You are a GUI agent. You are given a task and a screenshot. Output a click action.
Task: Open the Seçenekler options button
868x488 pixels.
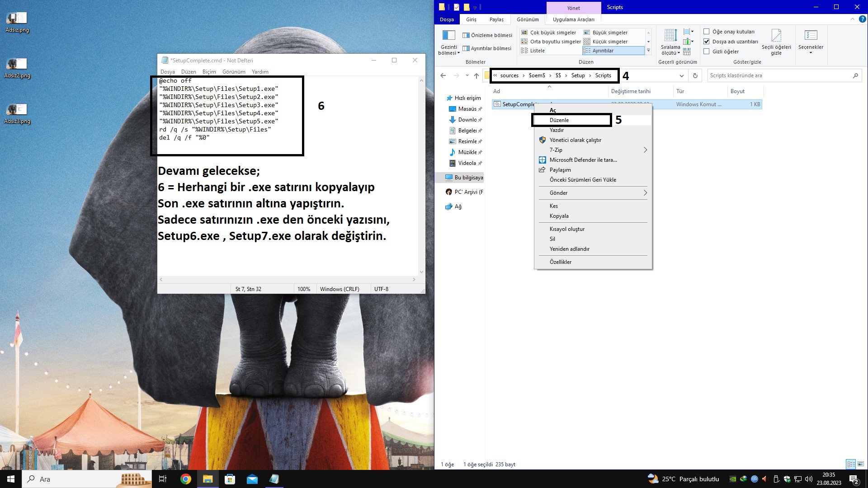[x=811, y=42]
